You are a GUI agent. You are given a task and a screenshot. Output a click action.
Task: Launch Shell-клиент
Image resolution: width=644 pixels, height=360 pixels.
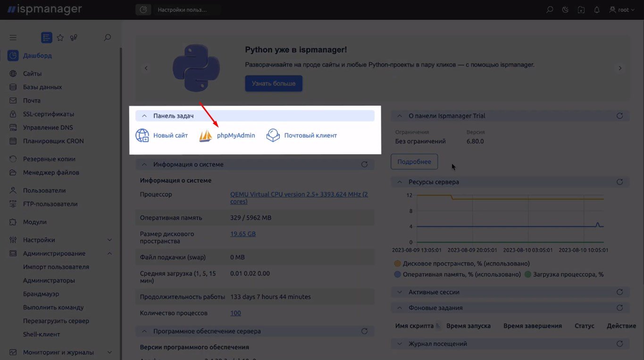pos(42,335)
